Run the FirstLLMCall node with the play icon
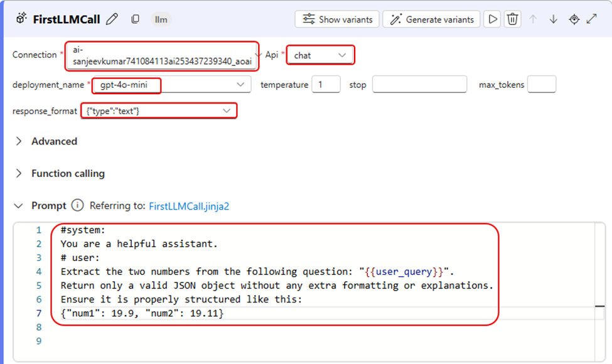The height and width of the screenshot is (364, 612). tap(492, 19)
